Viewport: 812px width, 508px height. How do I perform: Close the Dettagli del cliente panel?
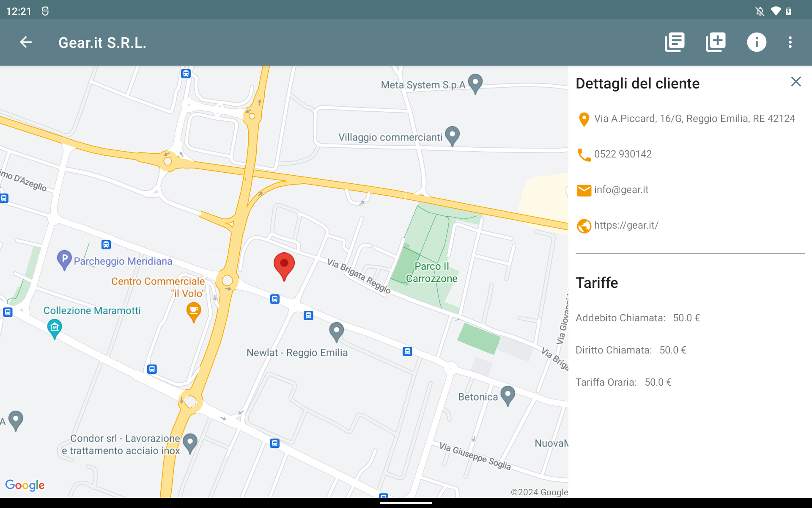click(796, 82)
